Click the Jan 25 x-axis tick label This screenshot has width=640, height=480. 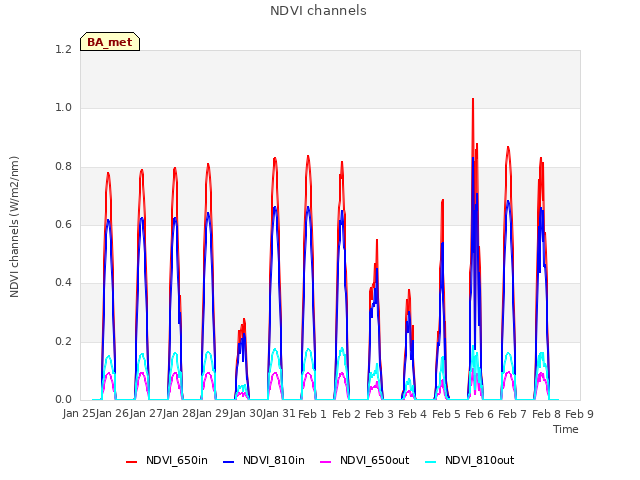coord(79,413)
